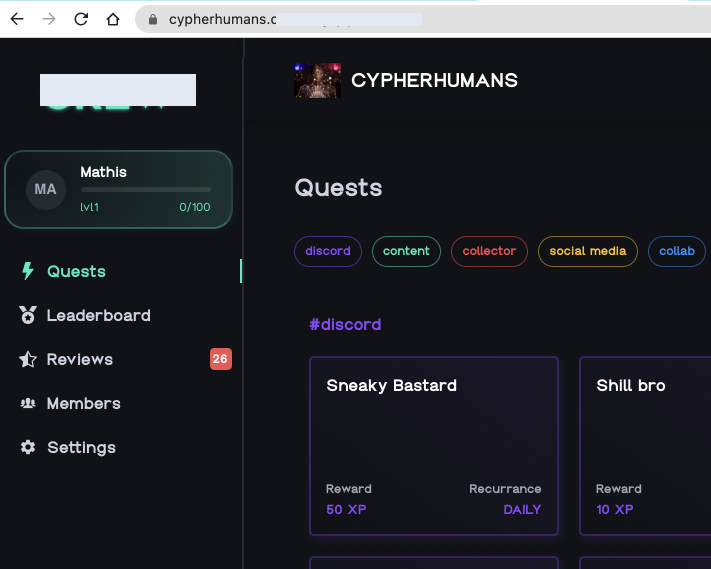Image resolution: width=711 pixels, height=569 pixels.
Task: Filter quests by collector tag
Action: (489, 251)
